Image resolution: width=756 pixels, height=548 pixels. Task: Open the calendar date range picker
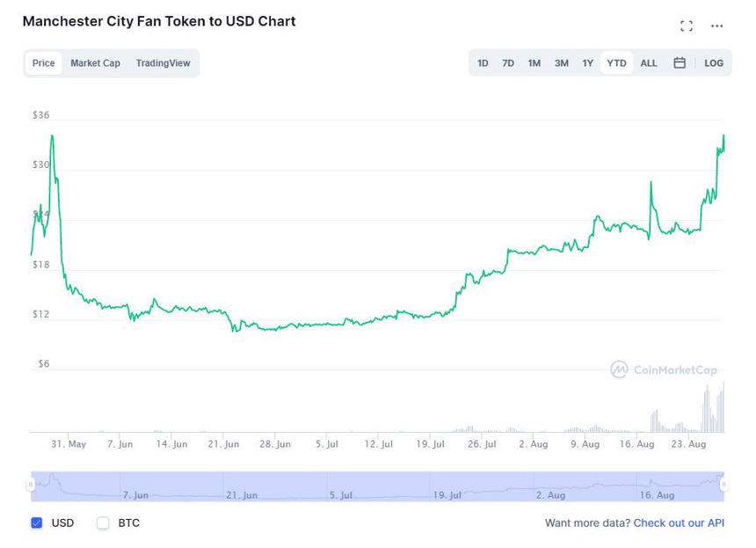680,63
